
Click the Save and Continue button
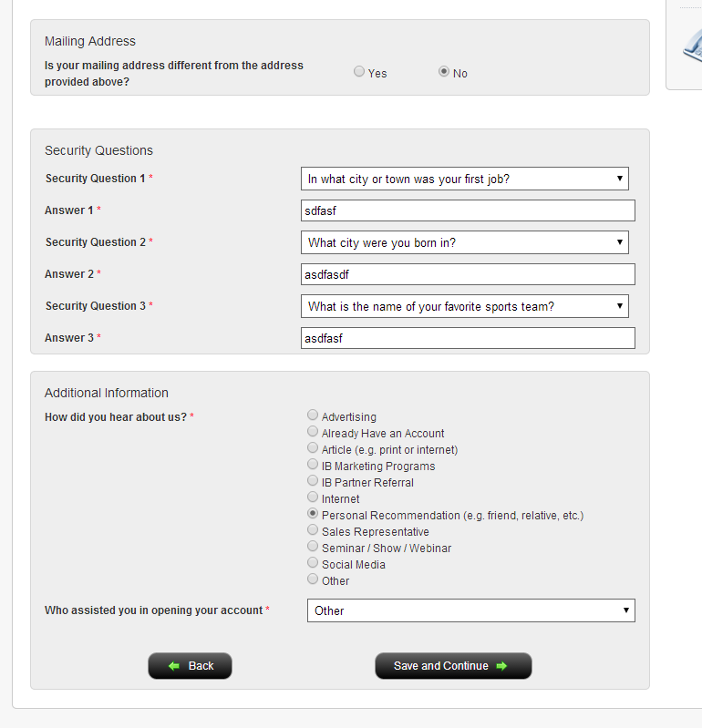pyautogui.click(x=453, y=666)
